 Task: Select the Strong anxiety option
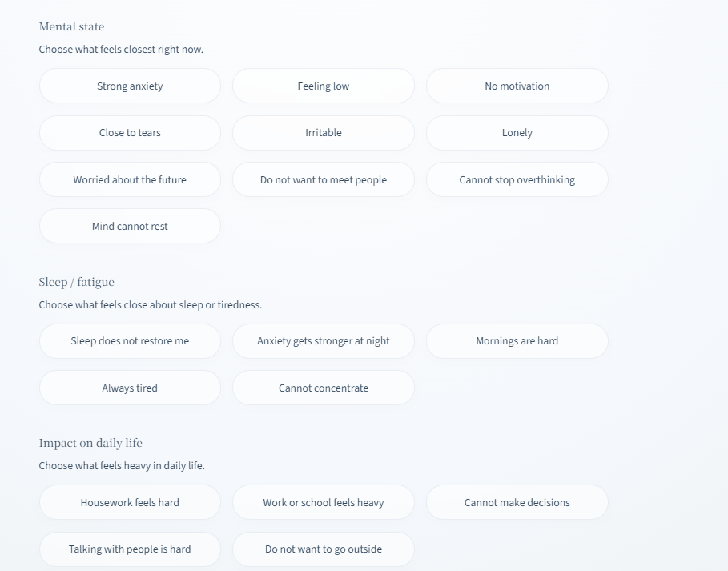point(130,86)
